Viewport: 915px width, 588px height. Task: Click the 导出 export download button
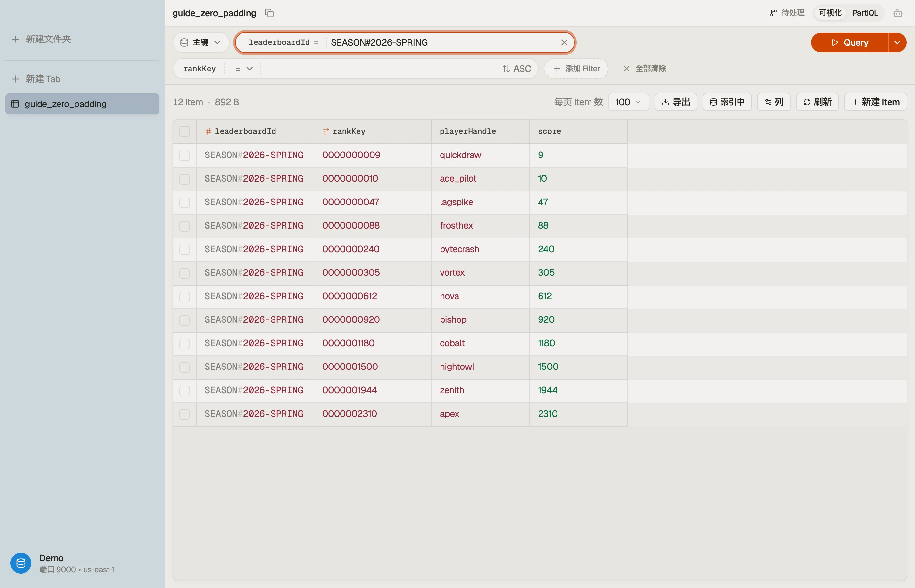(675, 102)
